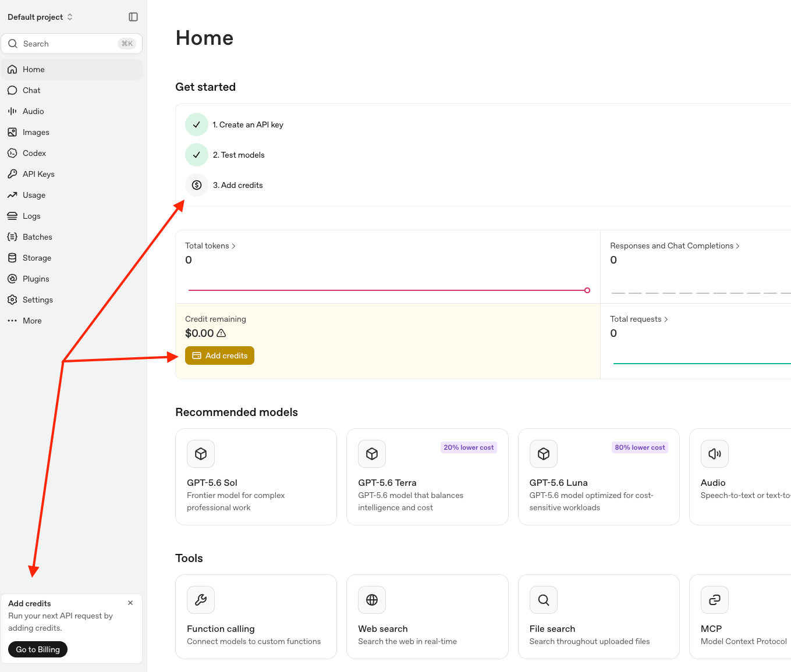791x672 pixels.
Task: Click the Codex icon in sidebar
Action: tap(12, 153)
